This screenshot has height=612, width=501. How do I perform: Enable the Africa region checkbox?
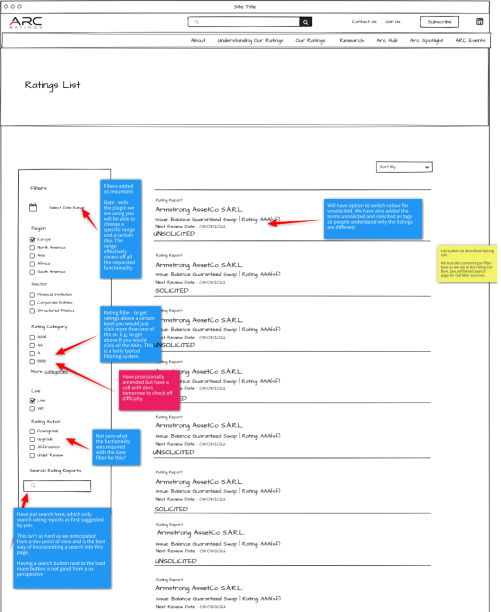tap(32, 264)
